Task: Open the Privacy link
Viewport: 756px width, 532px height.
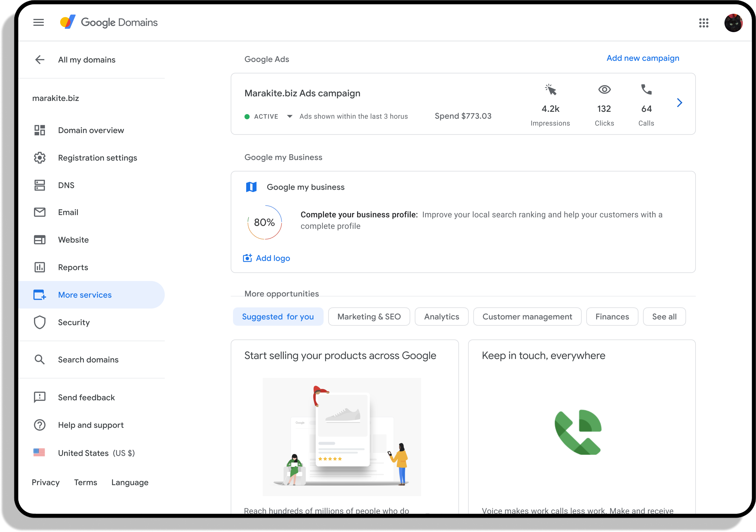Action: [45, 482]
